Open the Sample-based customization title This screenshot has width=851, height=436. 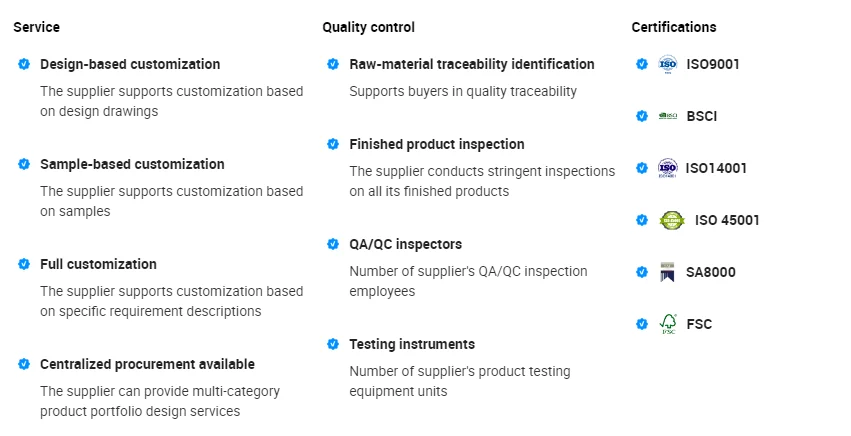[x=132, y=164]
